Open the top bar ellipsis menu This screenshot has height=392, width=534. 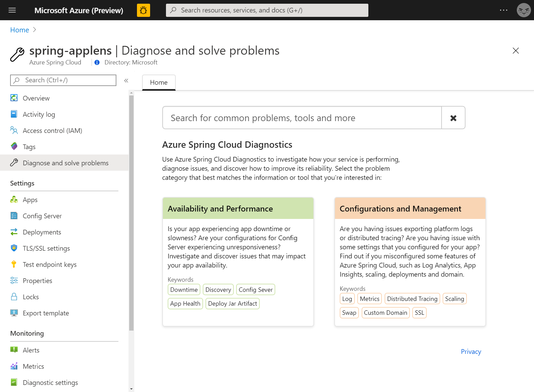[x=504, y=10]
